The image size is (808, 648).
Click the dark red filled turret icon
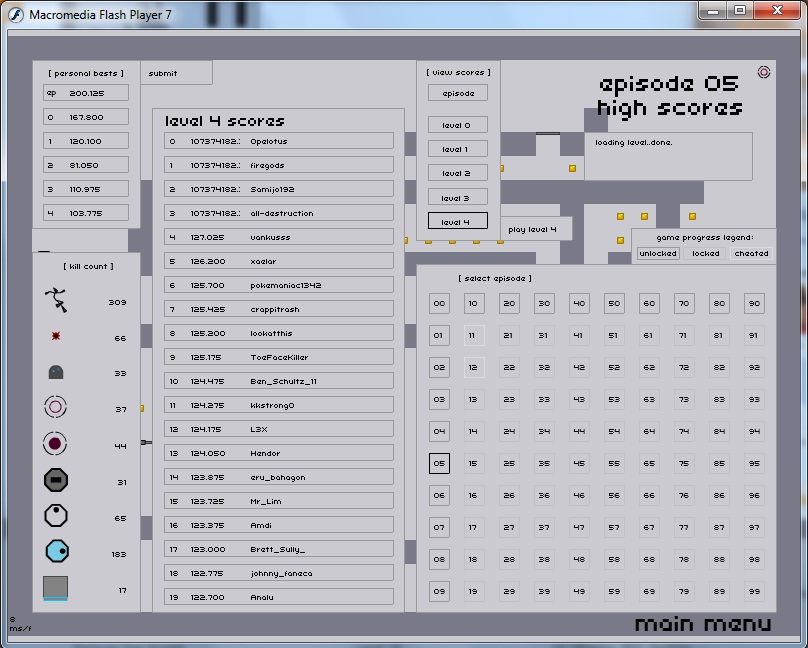pos(56,444)
